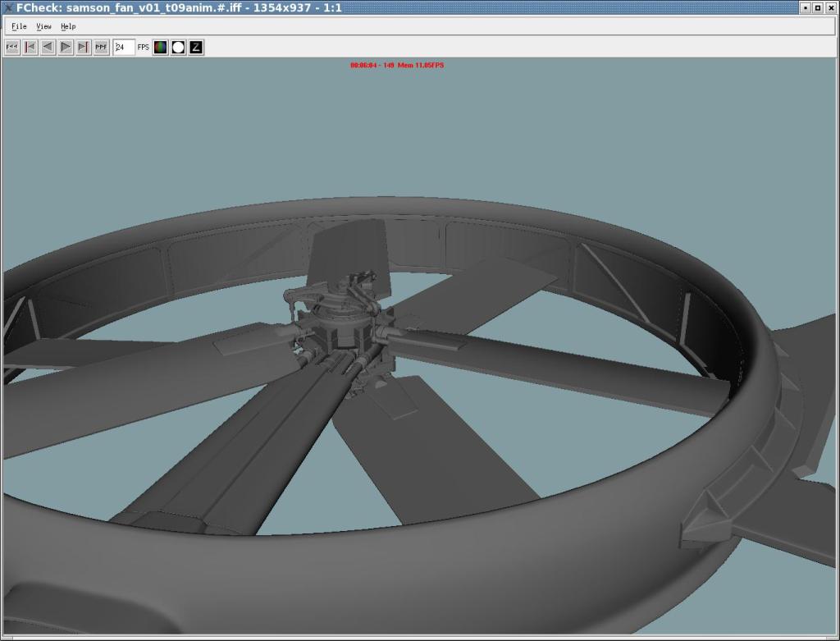This screenshot has width=840, height=641.
Task: Click the red timecode status text
Action: (396, 65)
